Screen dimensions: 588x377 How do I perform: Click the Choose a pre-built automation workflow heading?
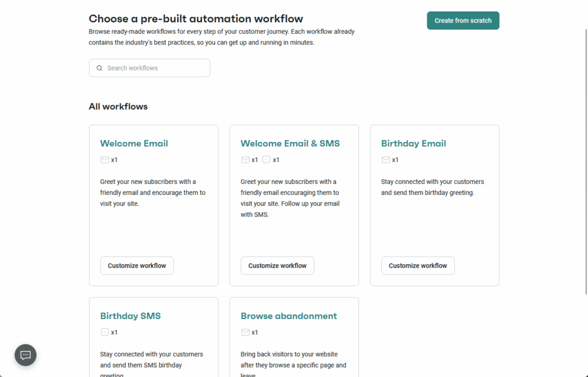[196, 19]
